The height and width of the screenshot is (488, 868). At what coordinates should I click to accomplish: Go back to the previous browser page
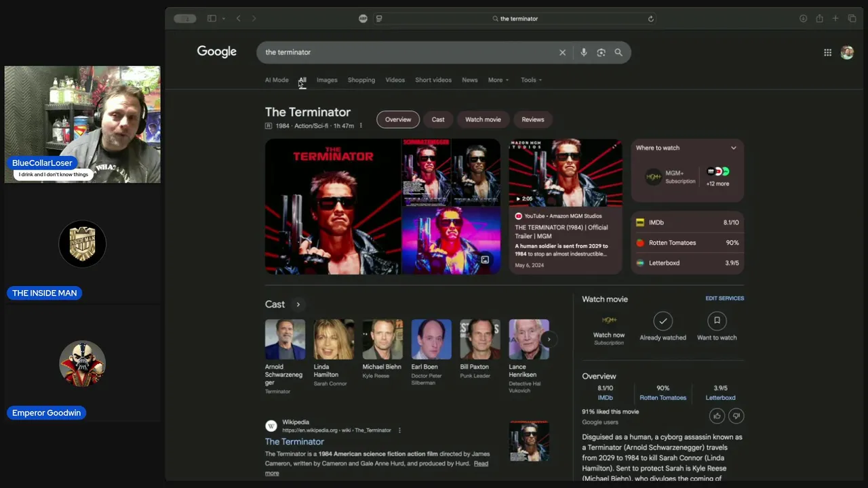(x=238, y=18)
